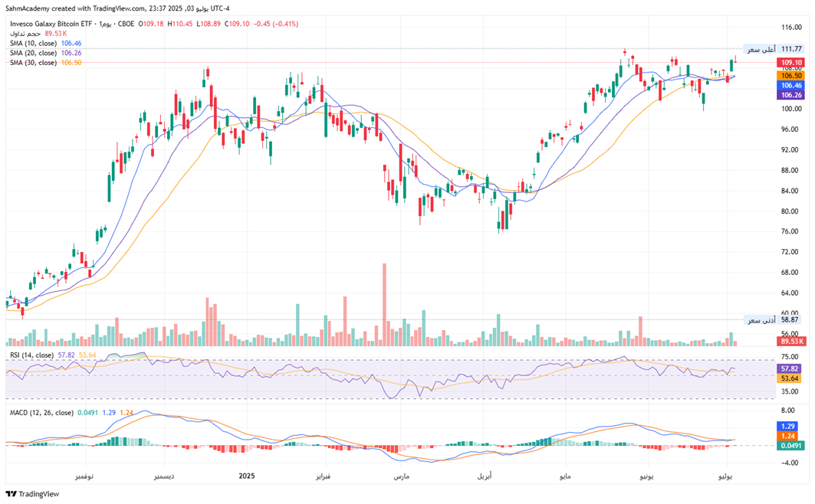Click the يونيو month on time axis

pyautogui.click(x=645, y=476)
